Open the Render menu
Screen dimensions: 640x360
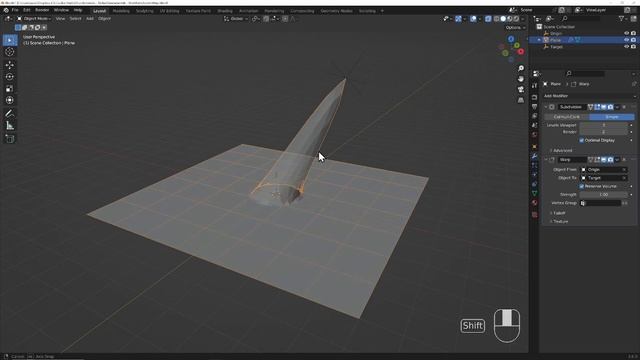point(42,10)
